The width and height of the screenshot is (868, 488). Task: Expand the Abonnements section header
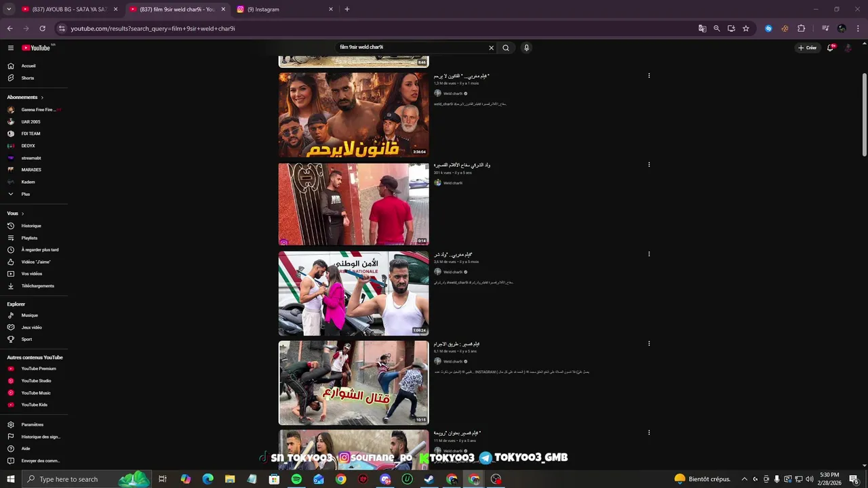coord(25,97)
